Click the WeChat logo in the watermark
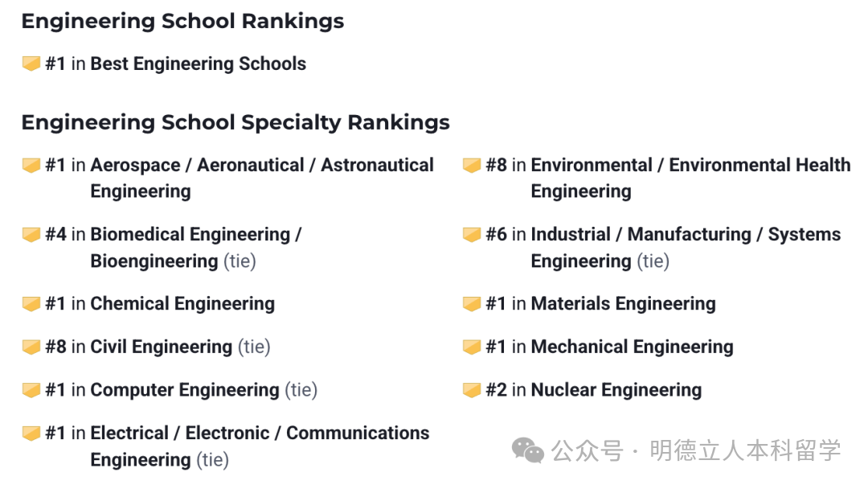Screen dimensions: 868x485 527,450
